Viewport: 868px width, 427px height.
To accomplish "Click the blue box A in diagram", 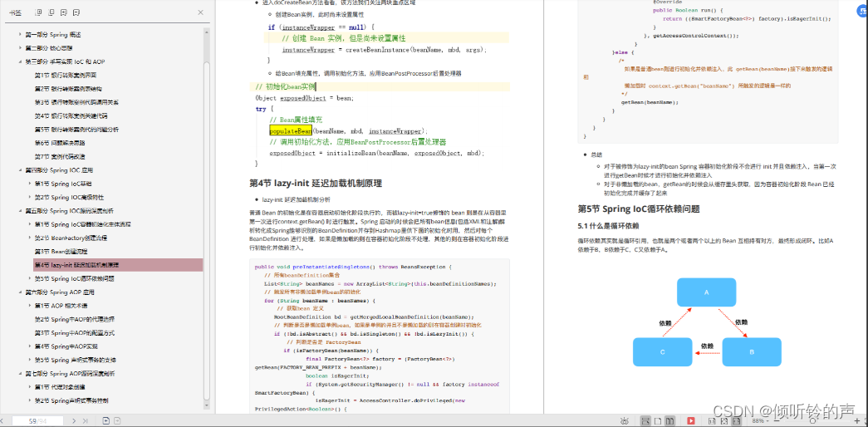I will point(706,292).
